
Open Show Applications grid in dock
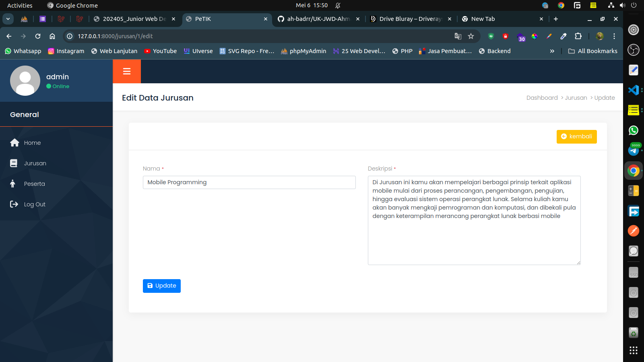[x=634, y=350]
